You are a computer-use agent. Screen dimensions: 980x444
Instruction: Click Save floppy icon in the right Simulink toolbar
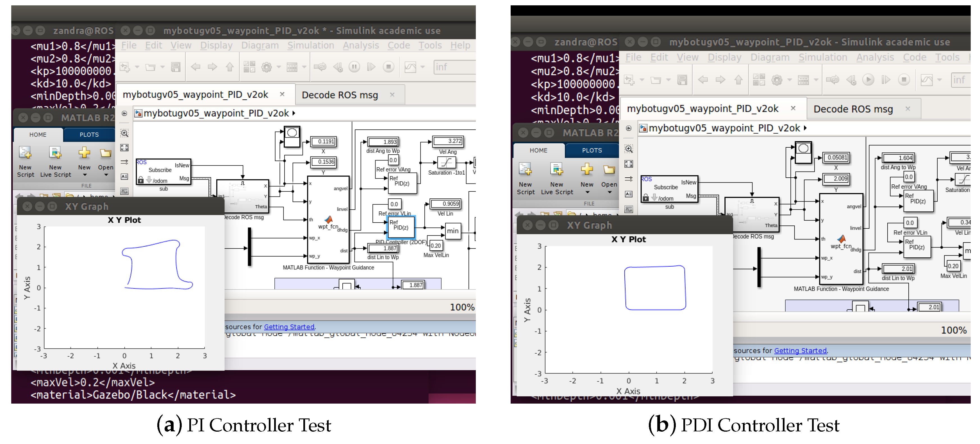[x=682, y=80]
